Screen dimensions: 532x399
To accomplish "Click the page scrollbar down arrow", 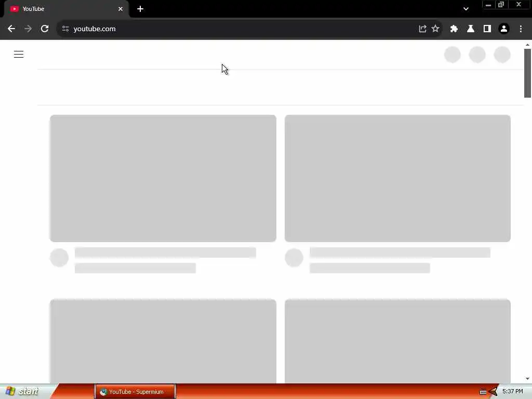I will click(527, 379).
